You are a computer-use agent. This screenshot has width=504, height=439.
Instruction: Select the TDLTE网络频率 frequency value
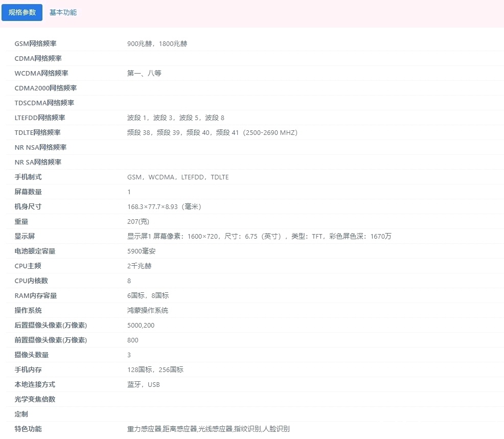[x=213, y=132]
